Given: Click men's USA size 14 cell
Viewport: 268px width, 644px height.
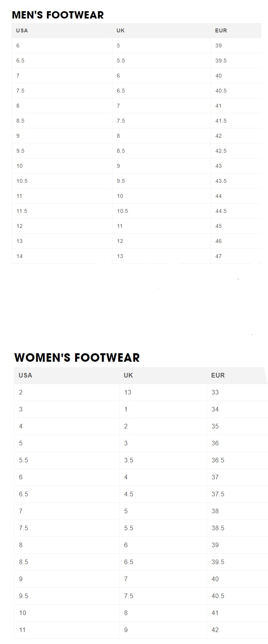Looking at the screenshot, I should pos(20,256).
